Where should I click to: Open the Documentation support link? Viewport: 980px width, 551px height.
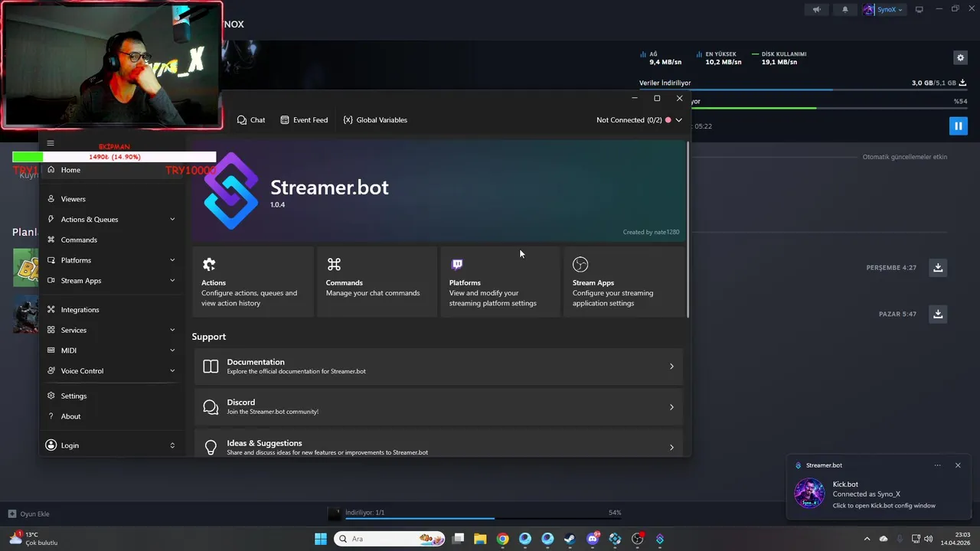pos(438,367)
